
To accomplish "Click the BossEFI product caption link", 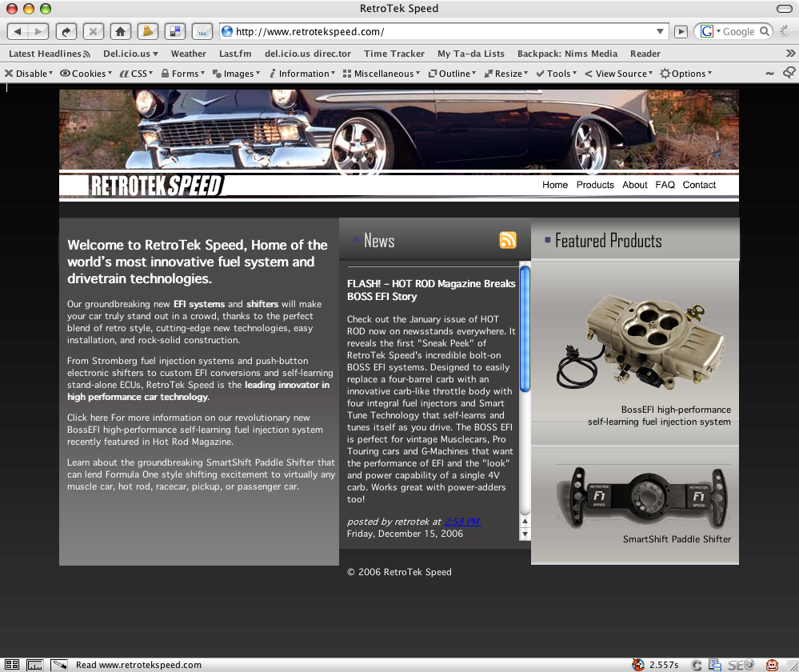I will (659, 415).
